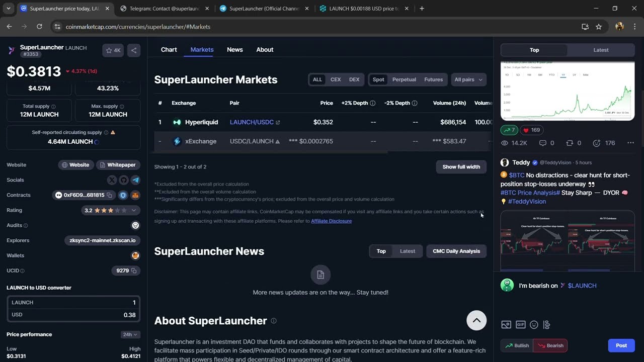Open the emoji picker in post composer
This screenshot has width=644, height=362.
pos(534,325)
